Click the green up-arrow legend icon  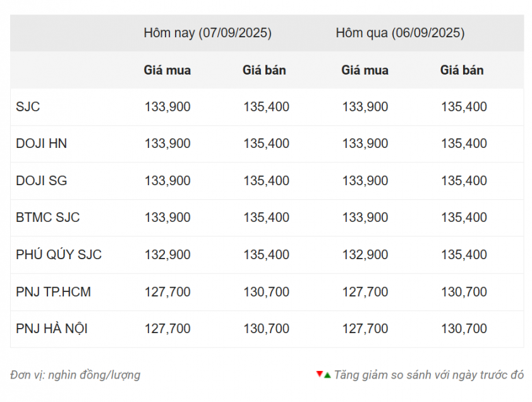pyautogui.click(x=327, y=375)
